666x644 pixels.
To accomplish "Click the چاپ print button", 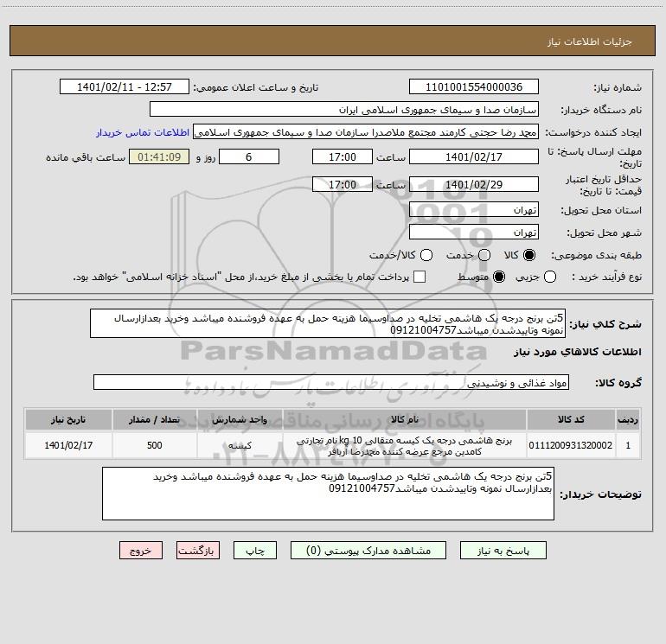I will tap(255, 551).
